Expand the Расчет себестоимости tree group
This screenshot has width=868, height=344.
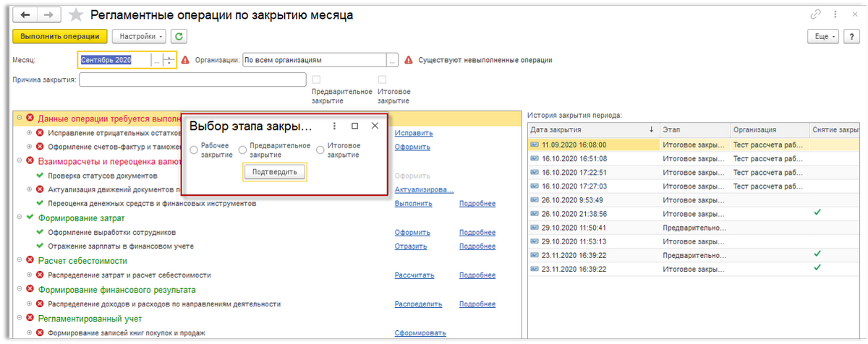coord(18,261)
